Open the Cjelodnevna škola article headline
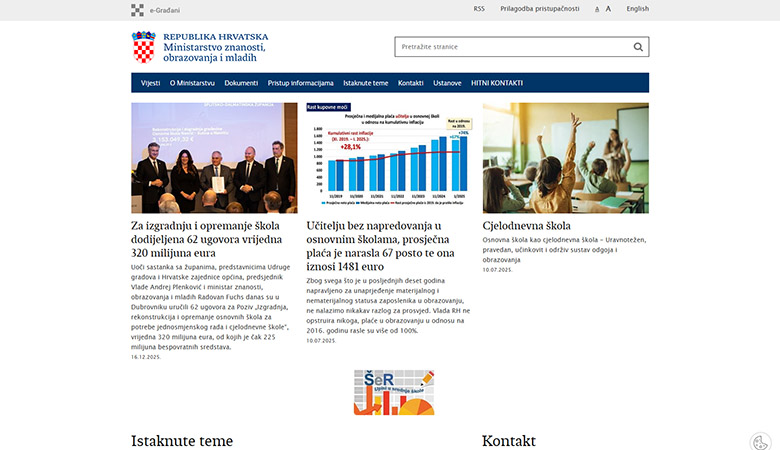The width and height of the screenshot is (780, 450). point(526,226)
